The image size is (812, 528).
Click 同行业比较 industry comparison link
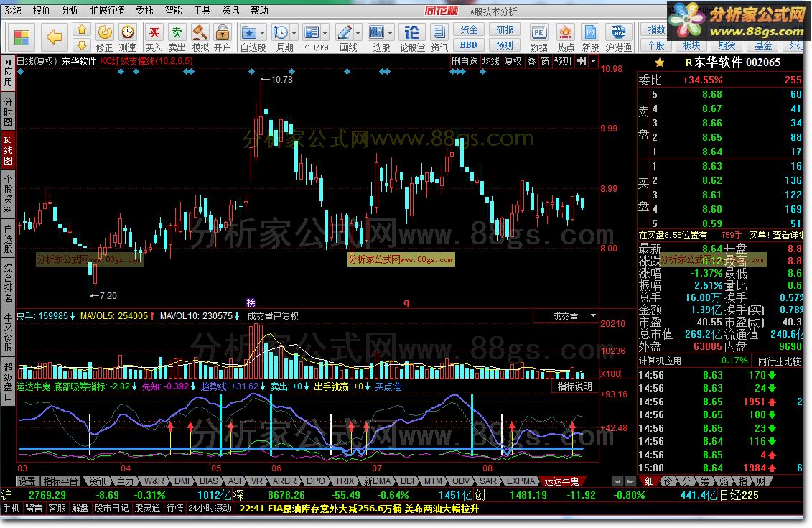tap(780, 361)
